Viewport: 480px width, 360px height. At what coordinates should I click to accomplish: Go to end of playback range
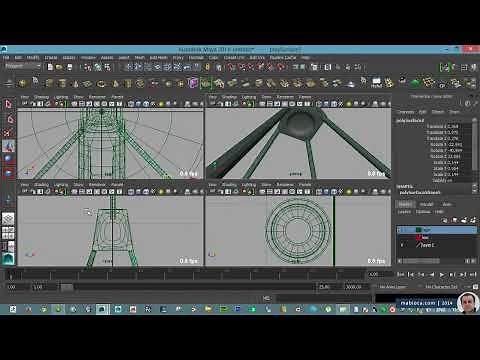tap(473, 274)
